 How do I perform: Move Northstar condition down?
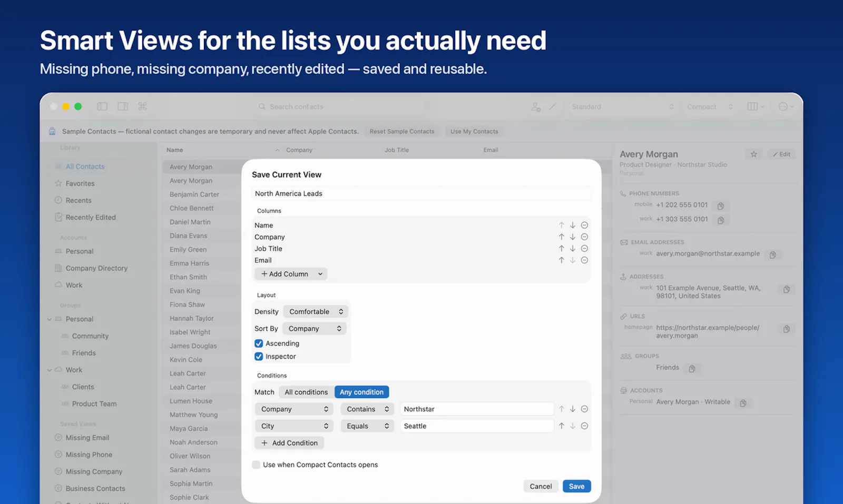pyautogui.click(x=573, y=409)
